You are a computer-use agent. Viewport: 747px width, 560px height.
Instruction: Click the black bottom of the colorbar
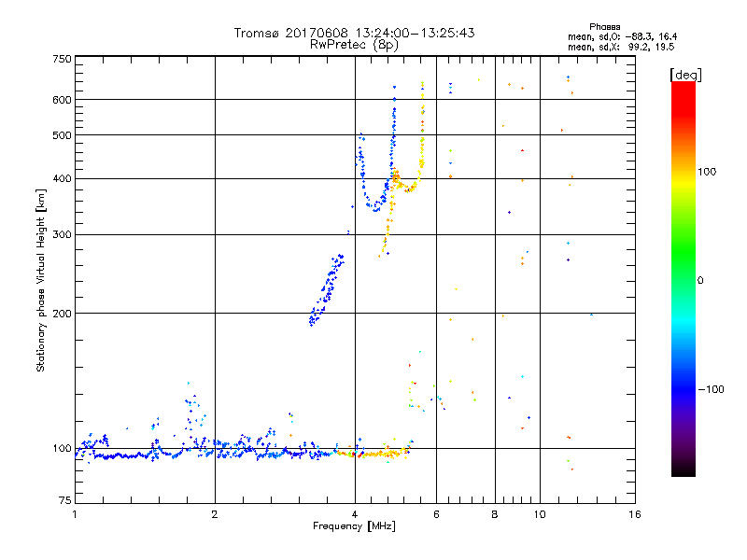[x=683, y=471]
